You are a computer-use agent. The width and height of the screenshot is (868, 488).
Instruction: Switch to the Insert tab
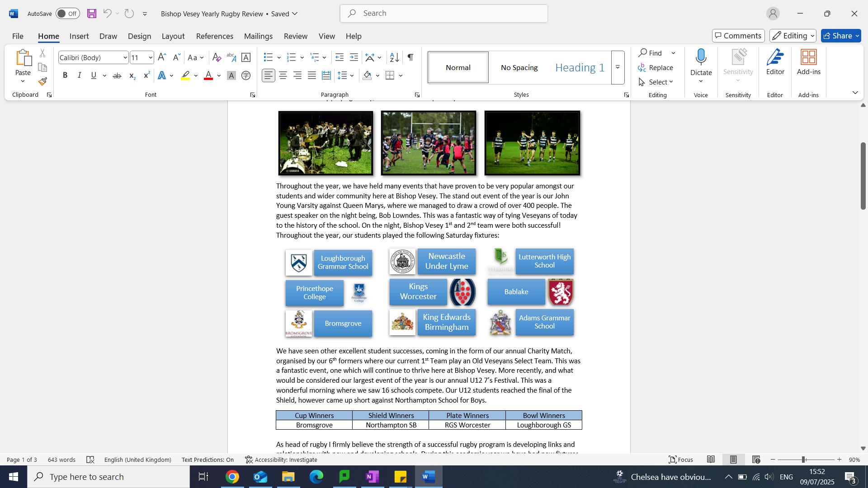79,36
